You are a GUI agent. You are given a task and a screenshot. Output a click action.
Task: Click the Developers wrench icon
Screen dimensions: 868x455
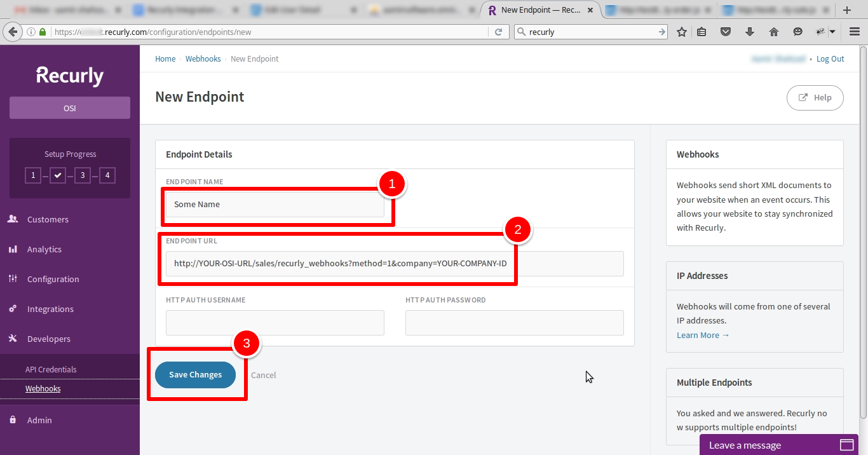point(13,339)
